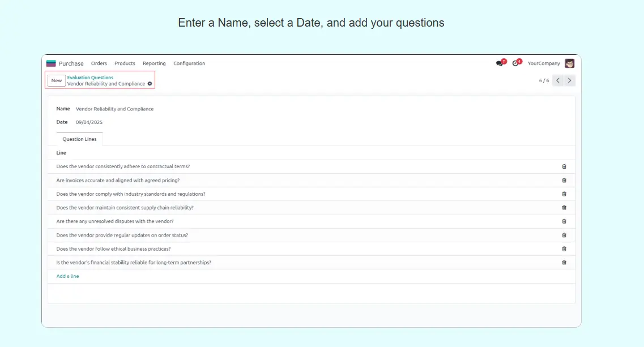Image resolution: width=644 pixels, height=347 pixels.
Task: Expand the Reporting menu
Action: 154,63
